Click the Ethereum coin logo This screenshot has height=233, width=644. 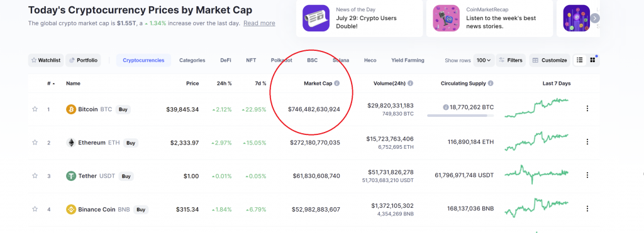pos(71,143)
